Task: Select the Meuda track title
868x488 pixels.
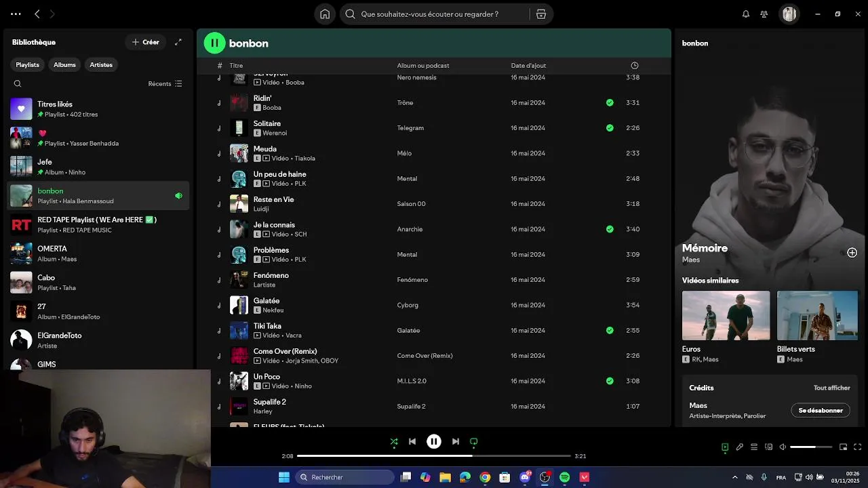Action: pyautogui.click(x=265, y=149)
